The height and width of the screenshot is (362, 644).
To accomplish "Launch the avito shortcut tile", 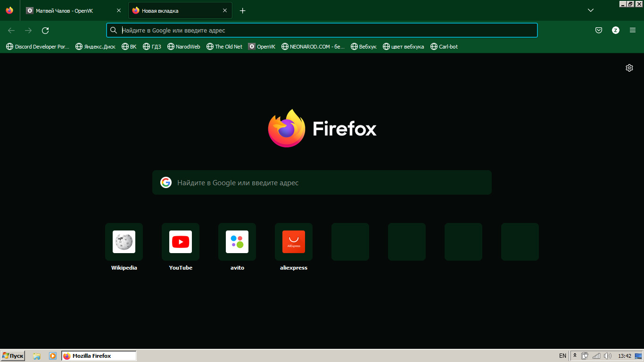I will (x=237, y=242).
